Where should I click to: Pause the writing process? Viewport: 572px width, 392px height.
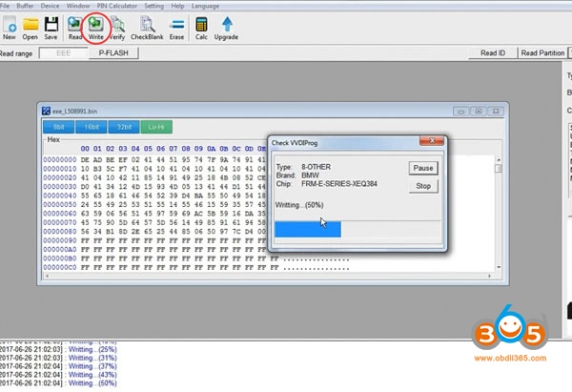[x=423, y=168]
